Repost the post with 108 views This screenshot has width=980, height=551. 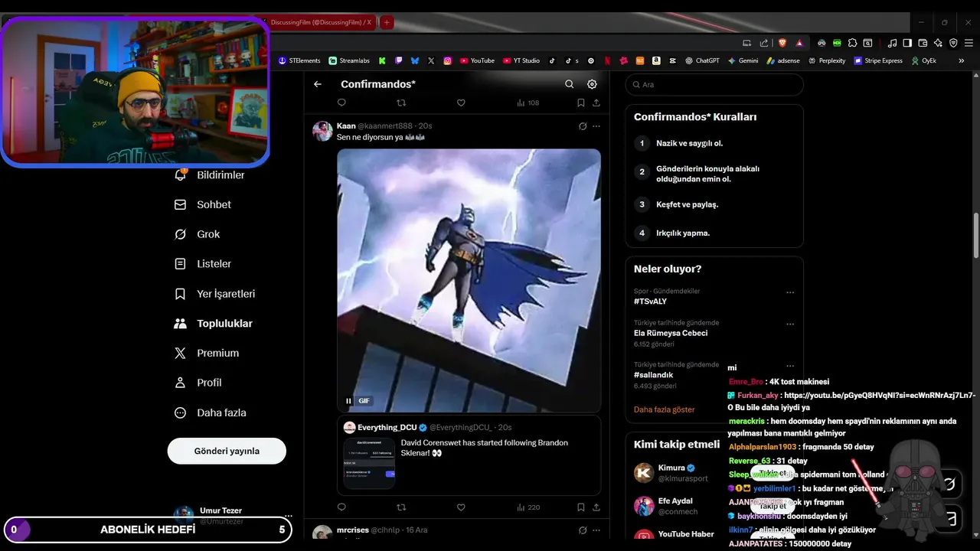(401, 103)
